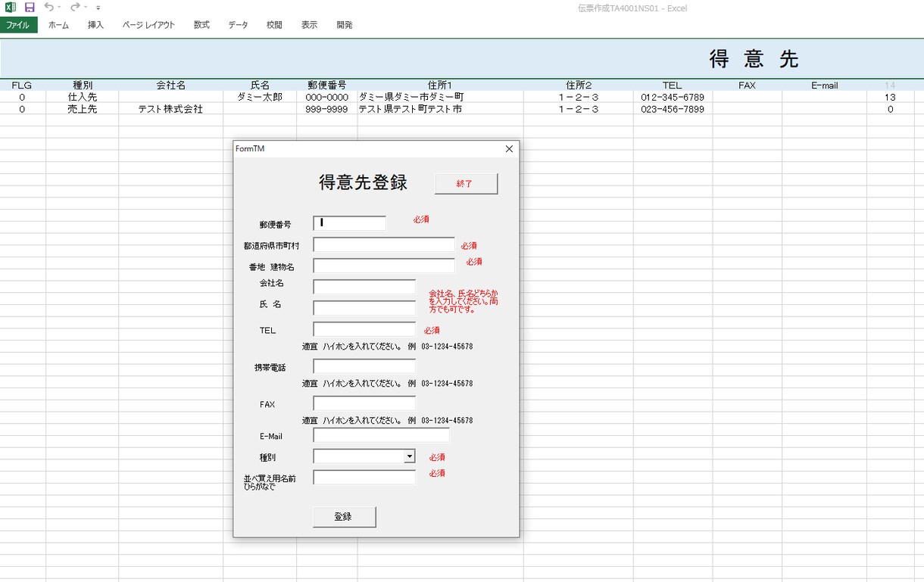
Task: Click the TEL column header cell
Action: [x=673, y=86]
